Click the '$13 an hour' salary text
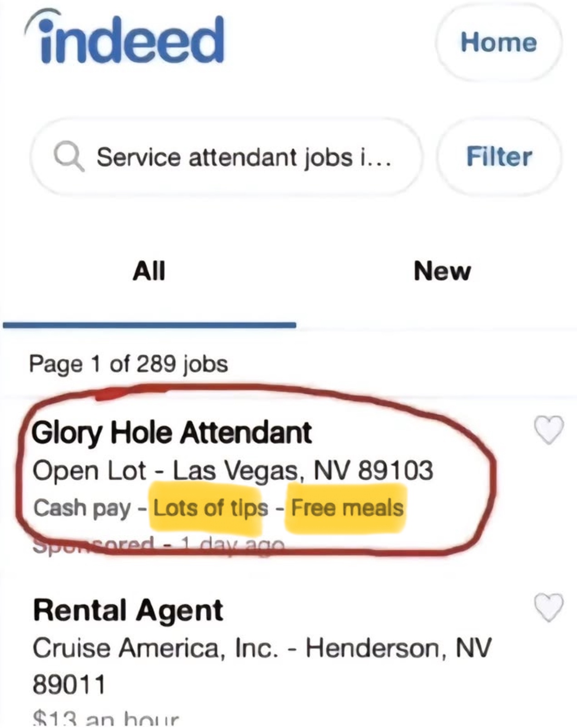 point(106,719)
